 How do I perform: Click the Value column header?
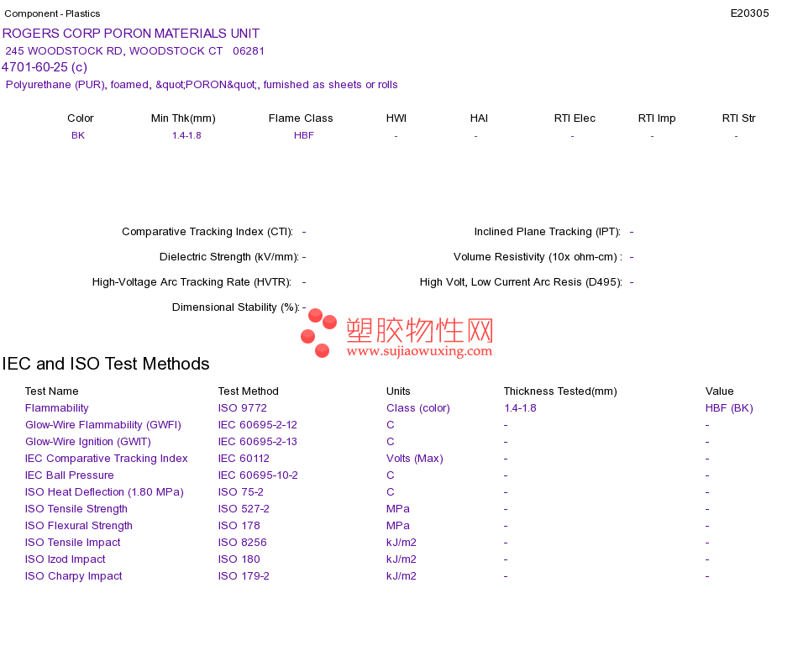pyautogui.click(x=720, y=391)
